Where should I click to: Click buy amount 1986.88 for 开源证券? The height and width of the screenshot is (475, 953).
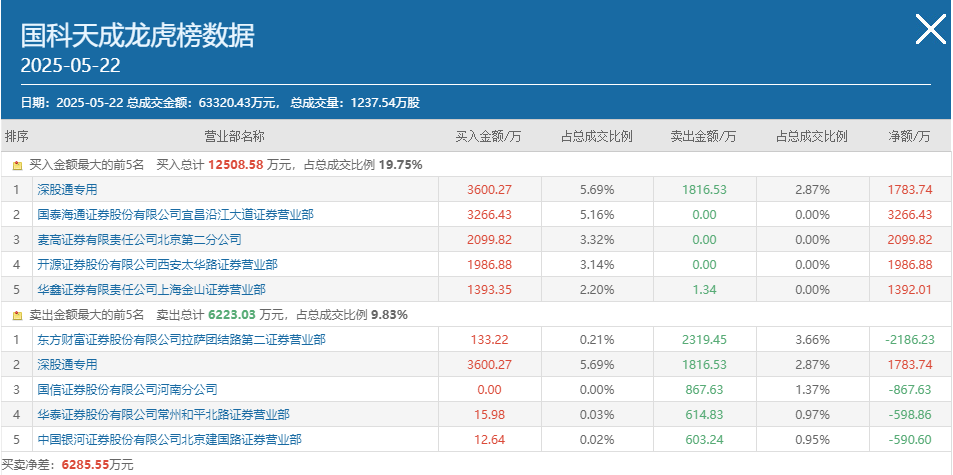pos(489,264)
